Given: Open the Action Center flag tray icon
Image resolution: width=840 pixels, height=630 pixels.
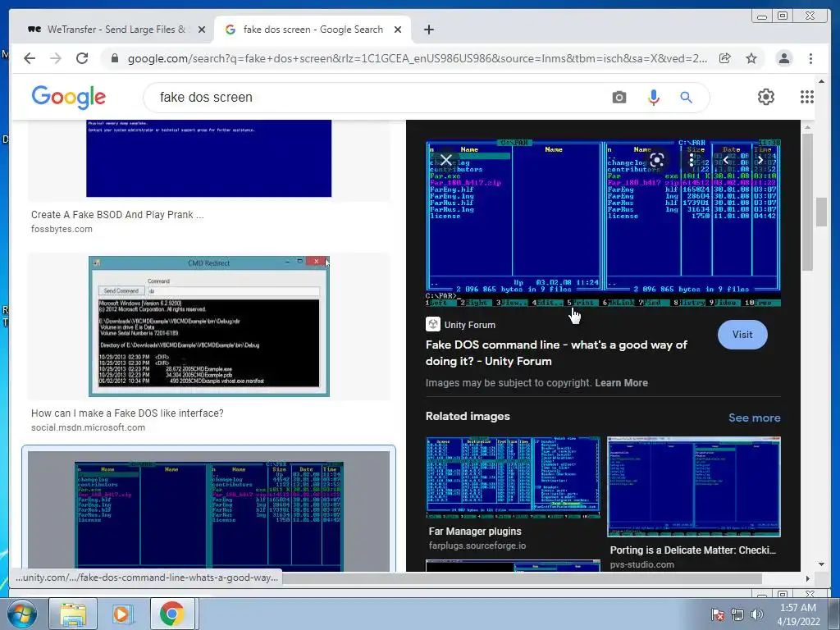Looking at the screenshot, I should [718, 614].
